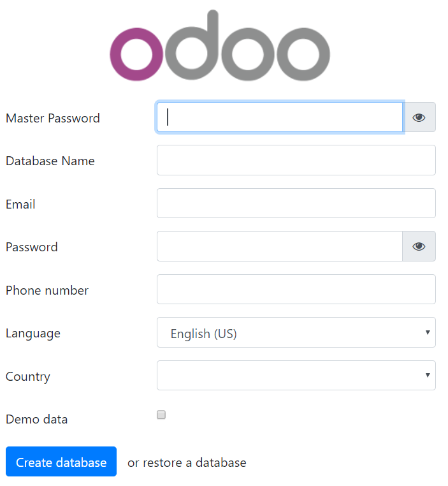The width and height of the screenshot is (448, 486).
Task: Focus the Master Password input field
Action: tap(279, 117)
